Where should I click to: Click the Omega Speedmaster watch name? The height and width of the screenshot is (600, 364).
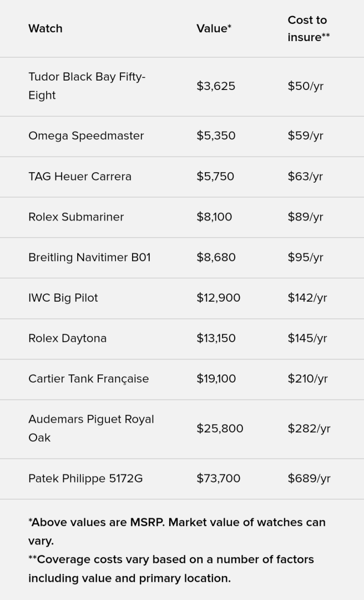click(86, 136)
